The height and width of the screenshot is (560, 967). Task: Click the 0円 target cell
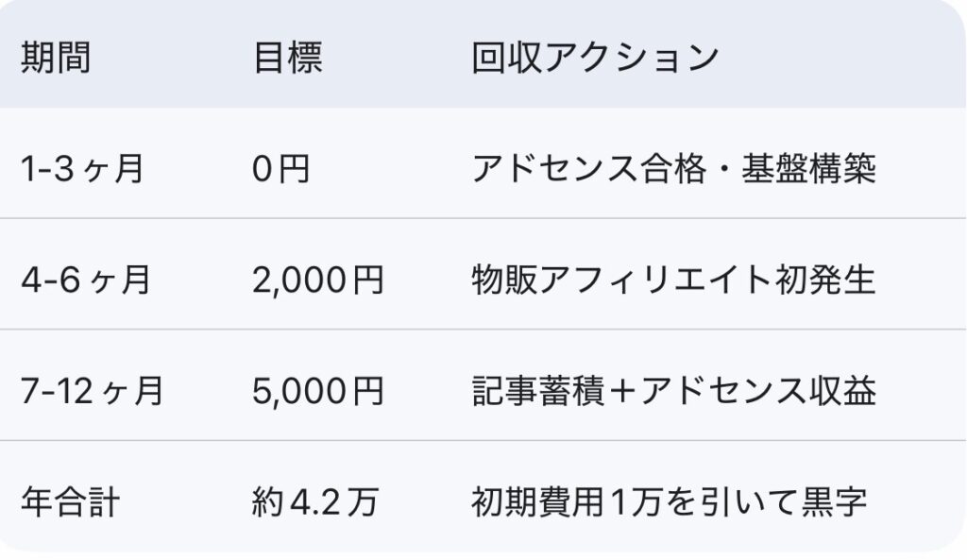click(x=281, y=170)
